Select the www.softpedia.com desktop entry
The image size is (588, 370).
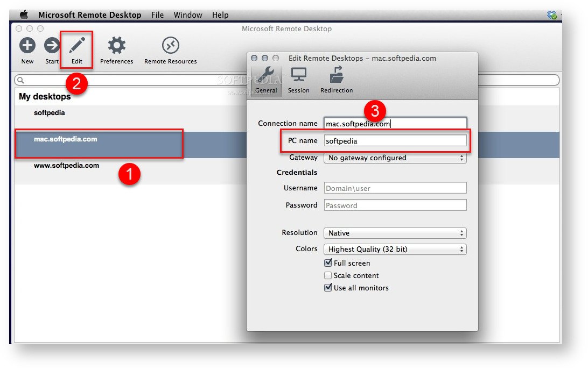(66, 166)
